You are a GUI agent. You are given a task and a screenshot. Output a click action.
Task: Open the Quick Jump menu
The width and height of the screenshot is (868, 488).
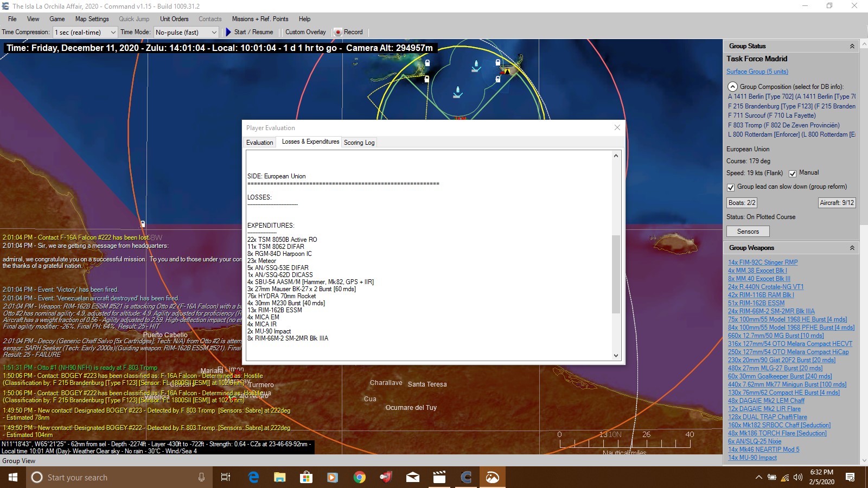[134, 19]
